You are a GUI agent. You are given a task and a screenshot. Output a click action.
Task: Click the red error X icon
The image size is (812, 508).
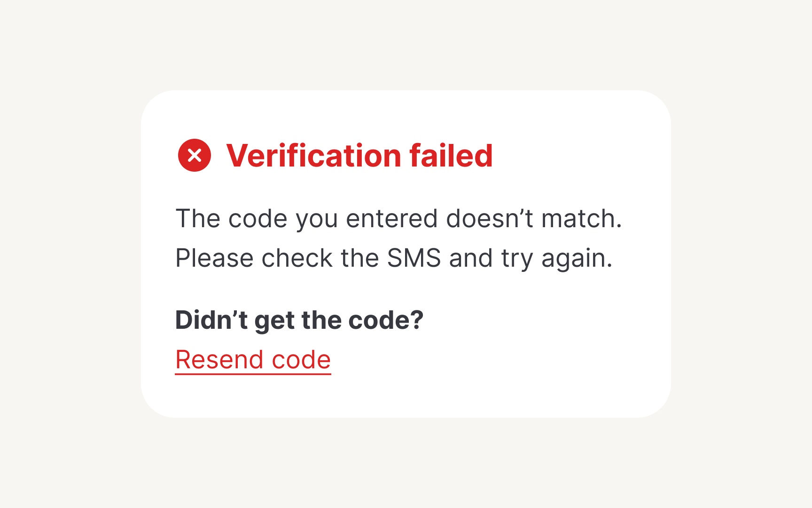(x=195, y=155)
